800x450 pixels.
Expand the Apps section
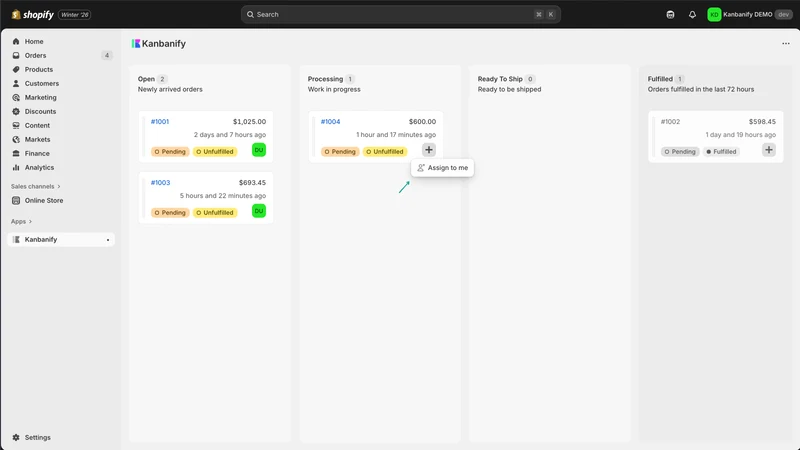(x=21, y=221)
